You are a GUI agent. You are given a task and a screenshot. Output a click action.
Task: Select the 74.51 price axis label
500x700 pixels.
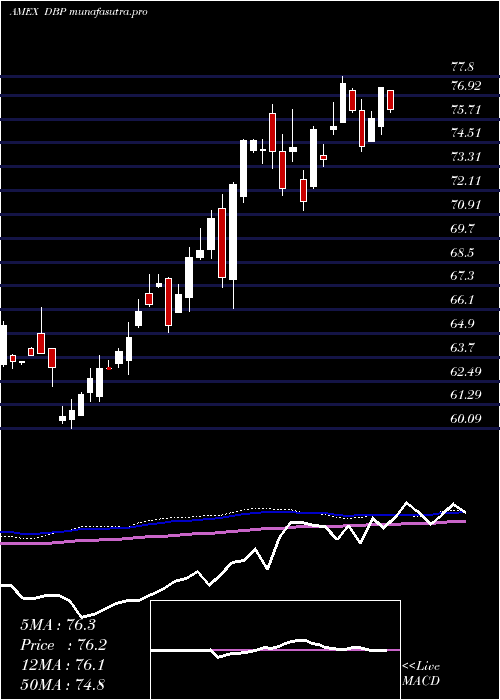click(x=466, y=133)
